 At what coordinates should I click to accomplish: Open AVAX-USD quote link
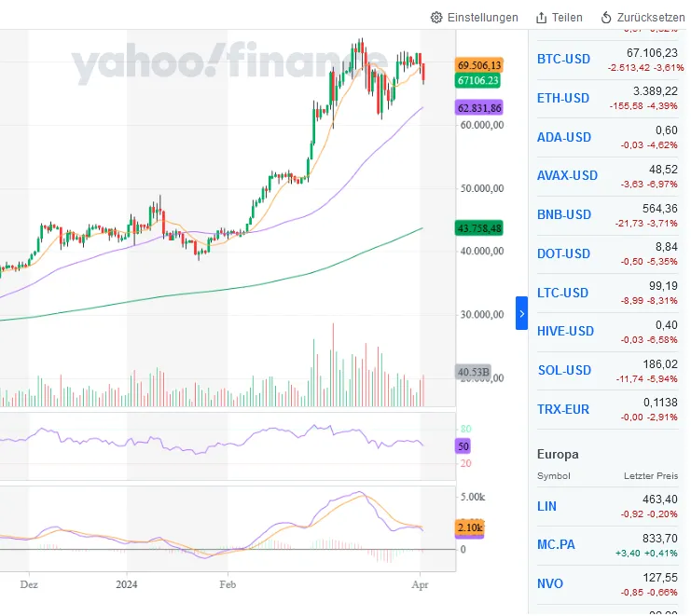(x=567, y=176)
